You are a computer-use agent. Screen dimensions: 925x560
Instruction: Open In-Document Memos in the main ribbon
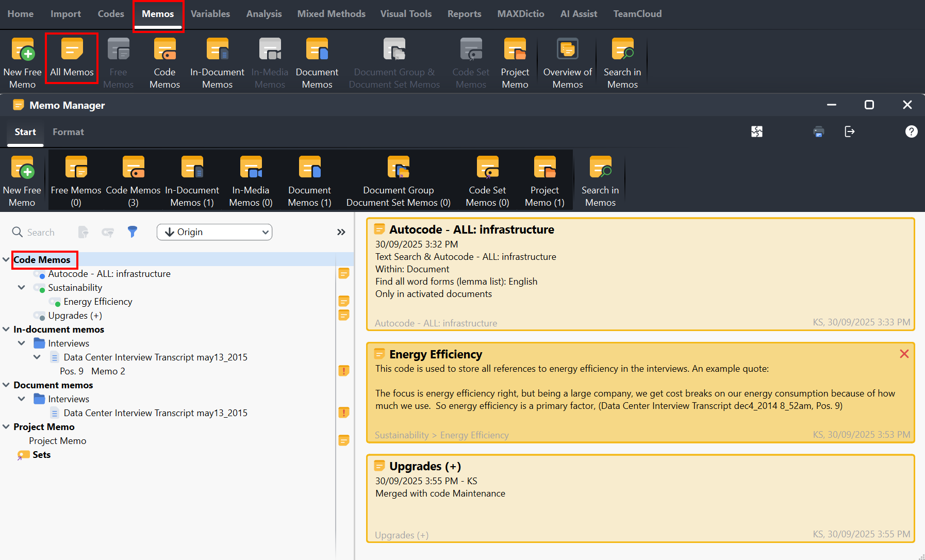[217, 63]
